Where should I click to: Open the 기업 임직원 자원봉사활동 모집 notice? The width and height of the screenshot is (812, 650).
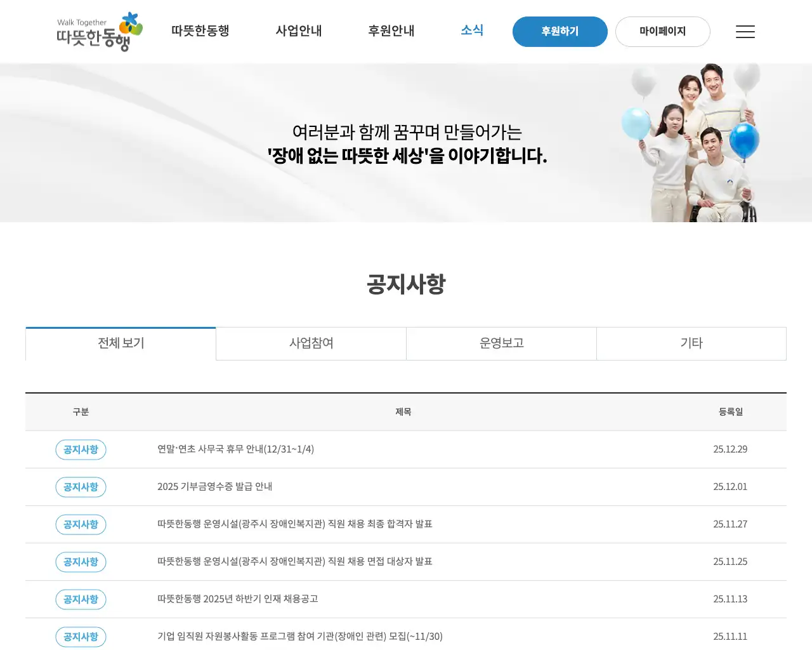299,637
